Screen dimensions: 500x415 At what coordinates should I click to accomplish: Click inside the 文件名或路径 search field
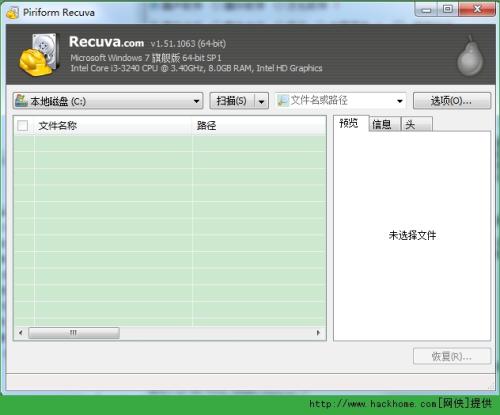coord(340,101)
